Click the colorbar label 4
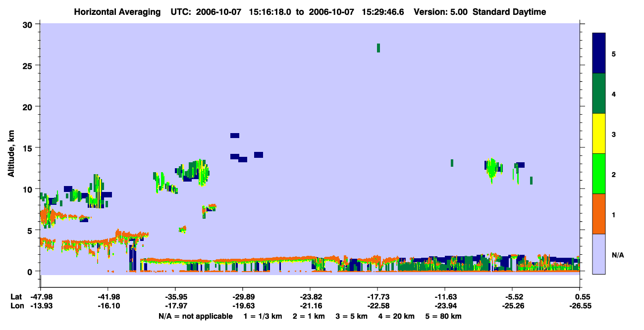644x330 pixels. click(x=614, y=94)
